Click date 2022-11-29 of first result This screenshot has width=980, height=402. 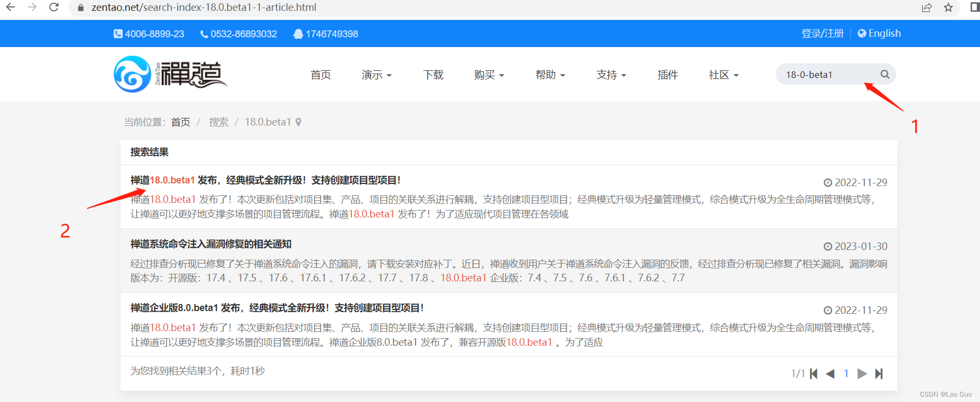861,182
